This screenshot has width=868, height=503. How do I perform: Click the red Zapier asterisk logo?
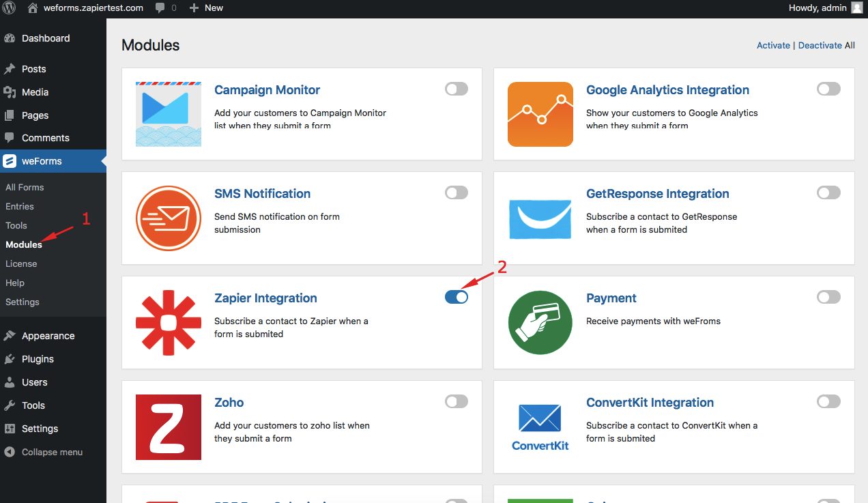pos(169,323)
